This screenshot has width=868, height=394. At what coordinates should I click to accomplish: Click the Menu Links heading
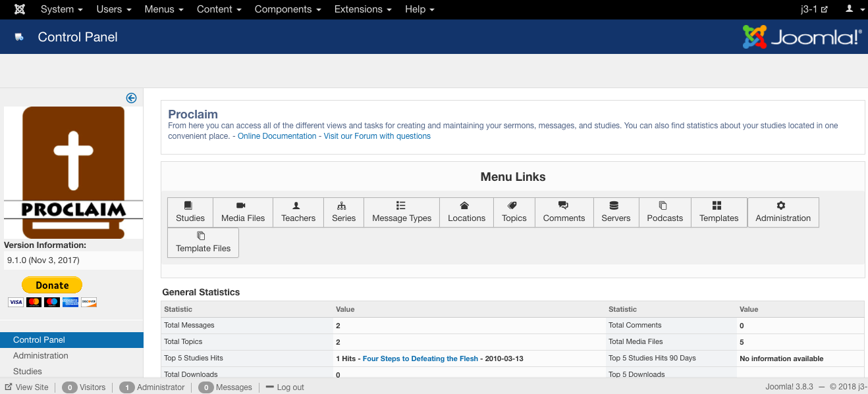[x=513, y=177]
